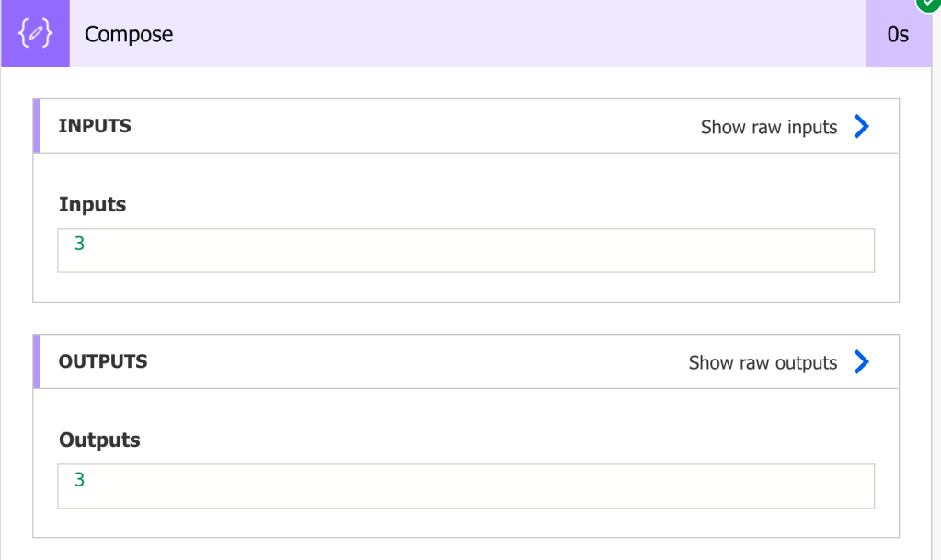The image size is (941, 560).
Task: Click the Compose title text
Action: pyautogui.click(x=129, y=34)
